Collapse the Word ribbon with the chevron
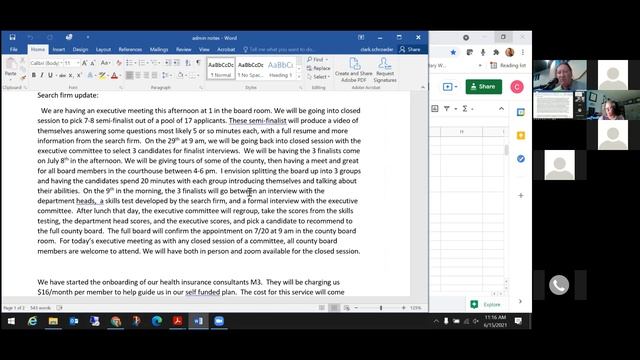 [422, 87]
